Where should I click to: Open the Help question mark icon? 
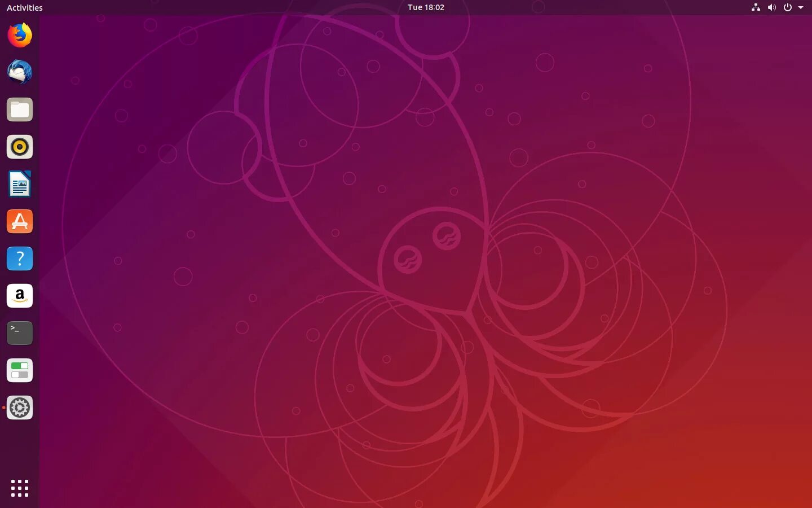(20, 259)
